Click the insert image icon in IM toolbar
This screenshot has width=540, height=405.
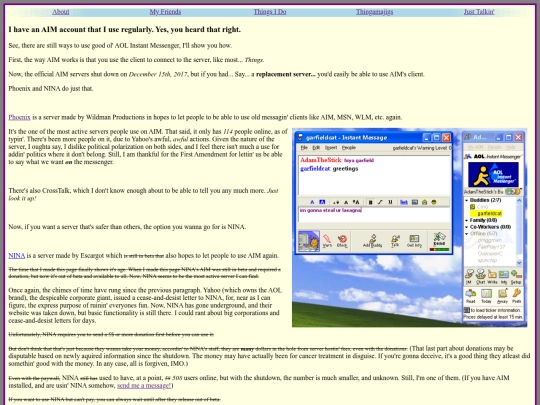(415, 202)
